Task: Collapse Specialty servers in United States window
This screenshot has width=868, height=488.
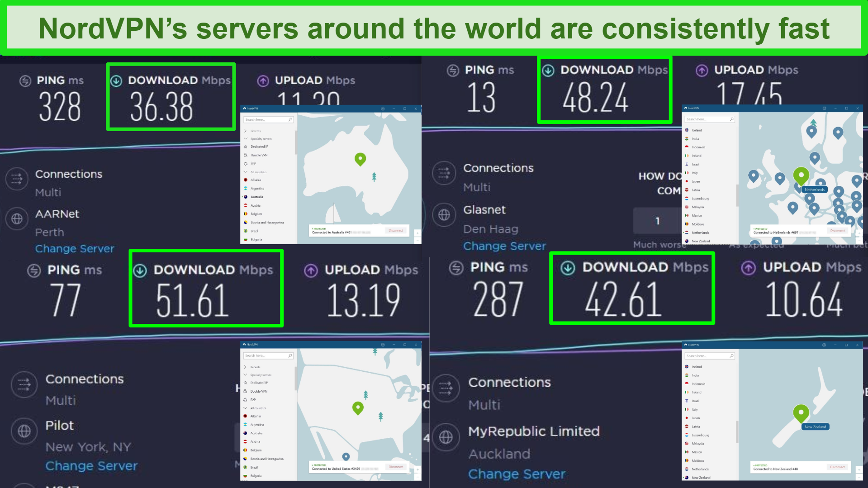Action: pos(246,374)
